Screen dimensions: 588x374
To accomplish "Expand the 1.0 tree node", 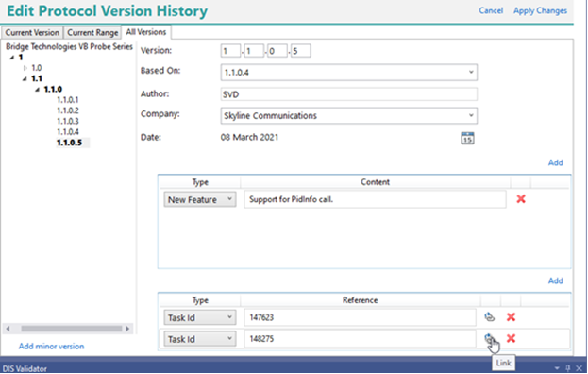I will click(25, 68).
